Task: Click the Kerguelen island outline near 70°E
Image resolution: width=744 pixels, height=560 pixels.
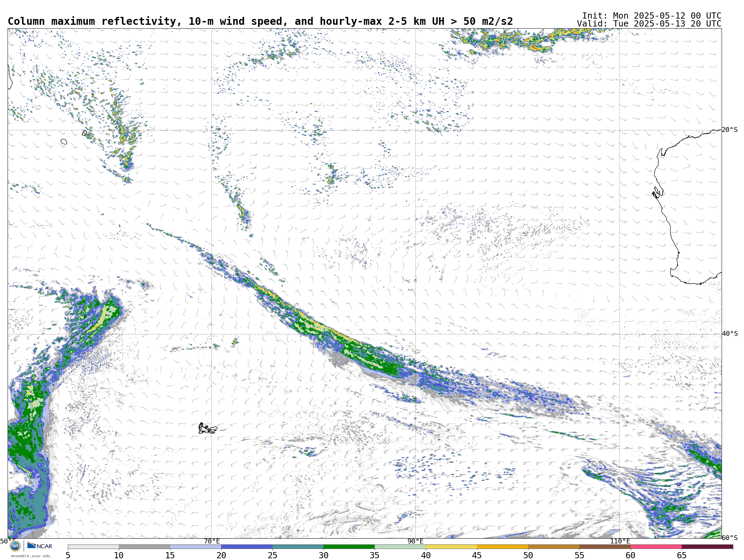Action: click(207, 428)
